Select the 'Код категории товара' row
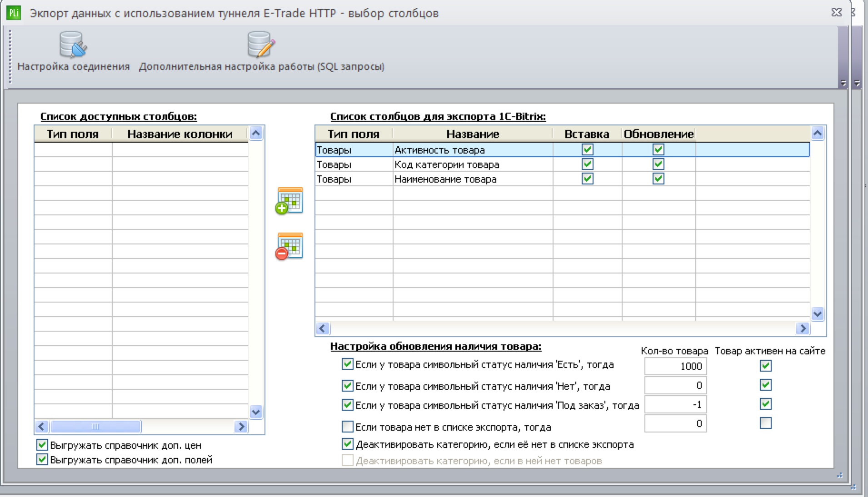868x497 pixels. point(563,164)
